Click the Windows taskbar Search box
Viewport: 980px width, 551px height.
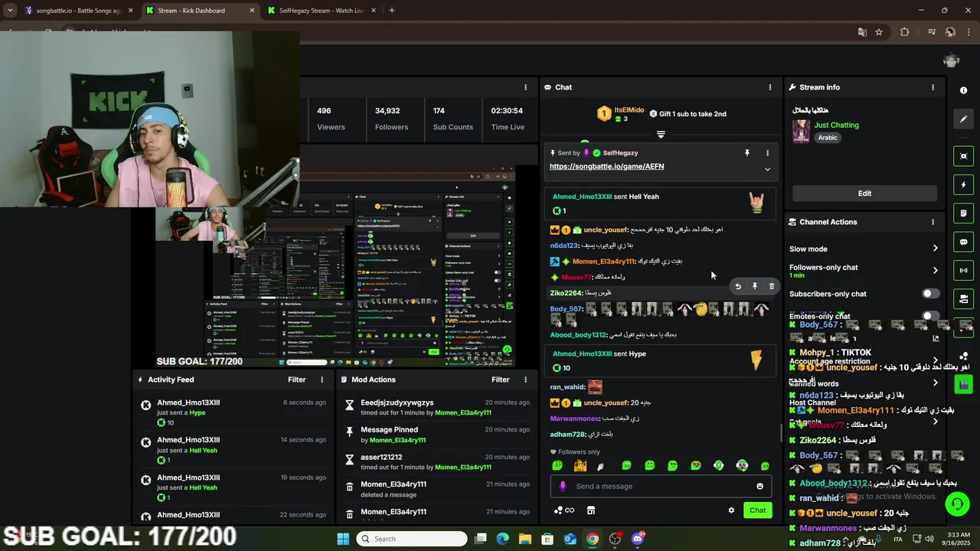[x=412, y=539]
